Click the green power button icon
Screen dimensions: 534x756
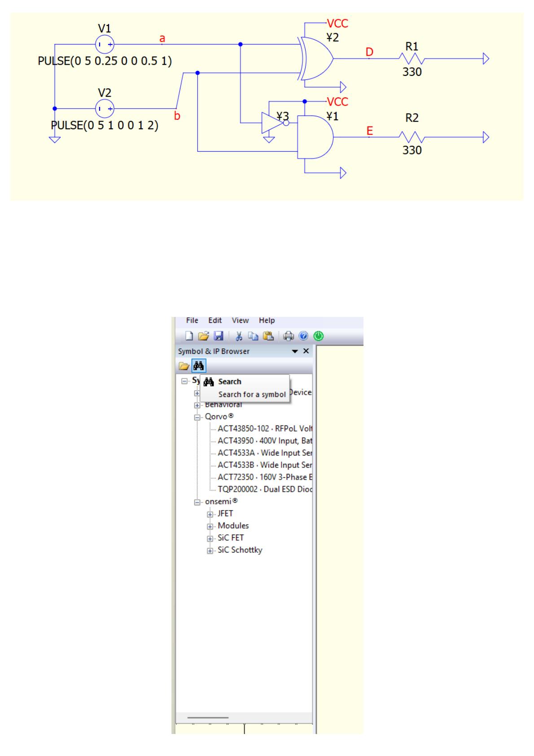click(318, 336)
